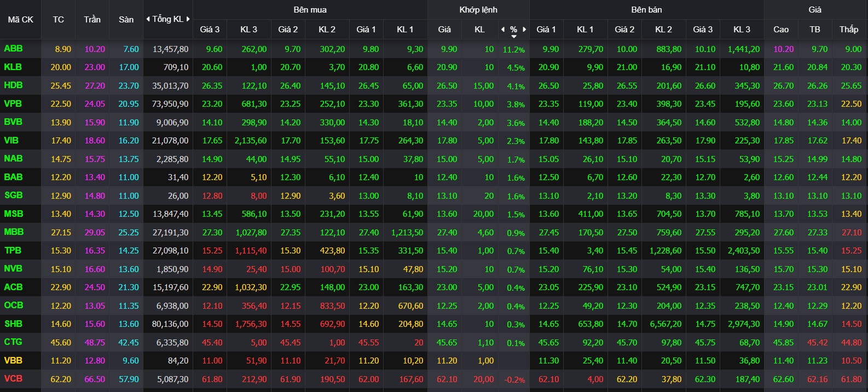This screenshot has height=392, width=868.
Task: Click CTG ceiling price 48.75
Action: tap(95, 343)
